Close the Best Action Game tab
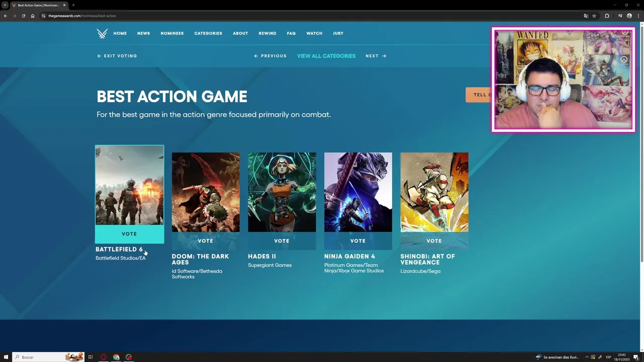644x362 pixels. tap(64, 5)
